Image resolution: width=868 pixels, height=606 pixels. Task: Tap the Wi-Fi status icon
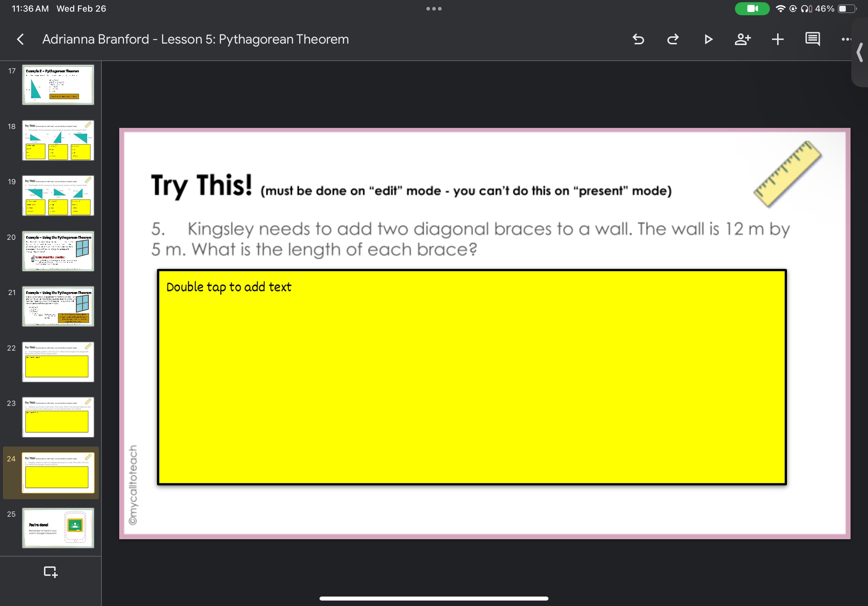click(x=780, y=9)
